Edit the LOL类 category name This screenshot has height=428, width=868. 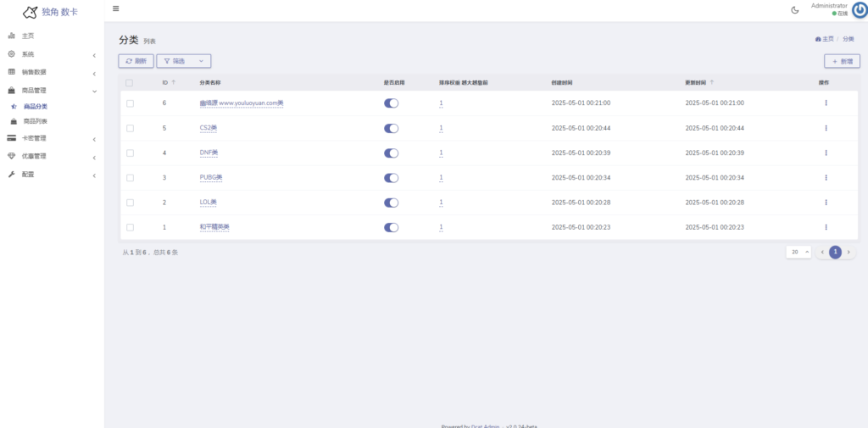tap(209, 203)
